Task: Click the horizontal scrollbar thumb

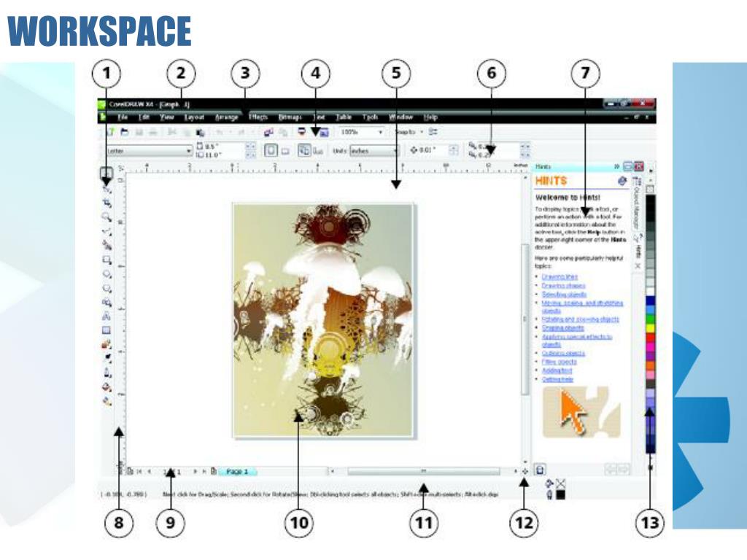Action: (424, 472)
